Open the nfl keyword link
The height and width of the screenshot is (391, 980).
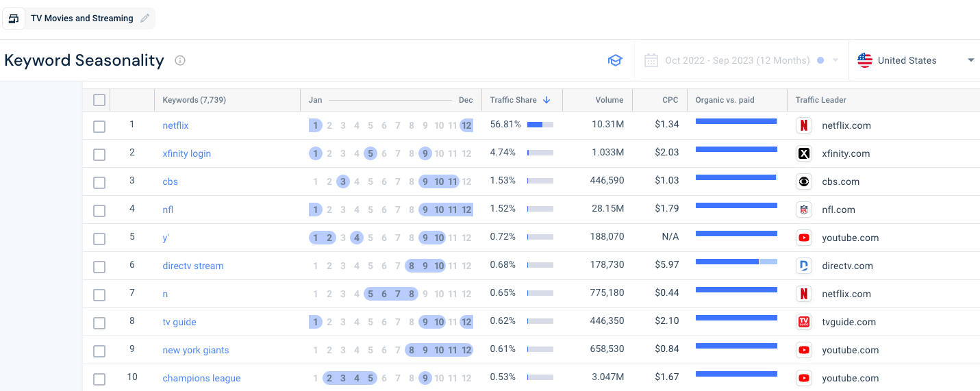[168, 210]
